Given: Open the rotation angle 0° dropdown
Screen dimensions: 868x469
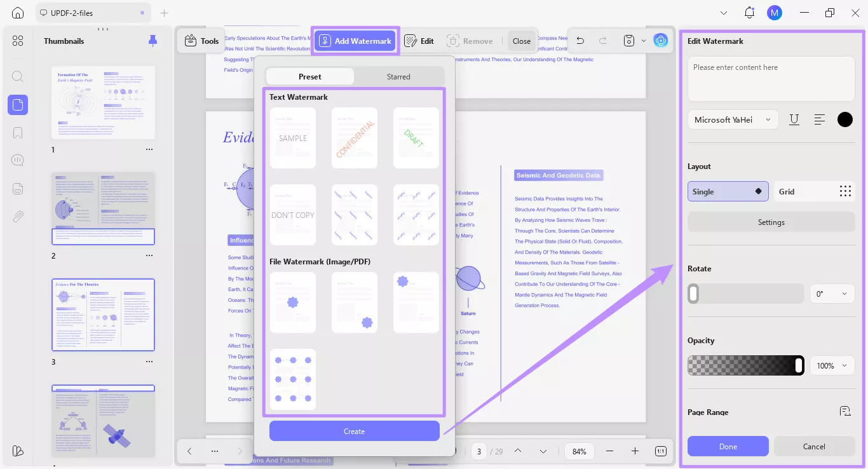Looking at the screenshot, I should [x=832, y=294].
